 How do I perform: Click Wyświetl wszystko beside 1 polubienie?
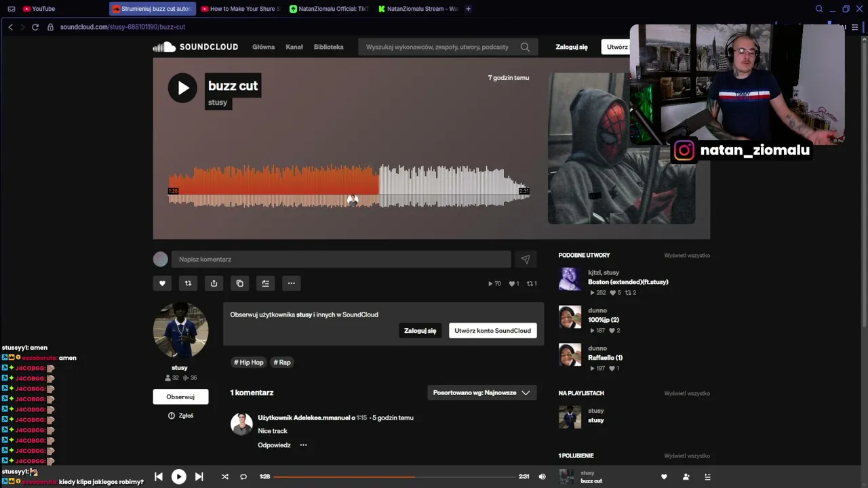point(687,455)
